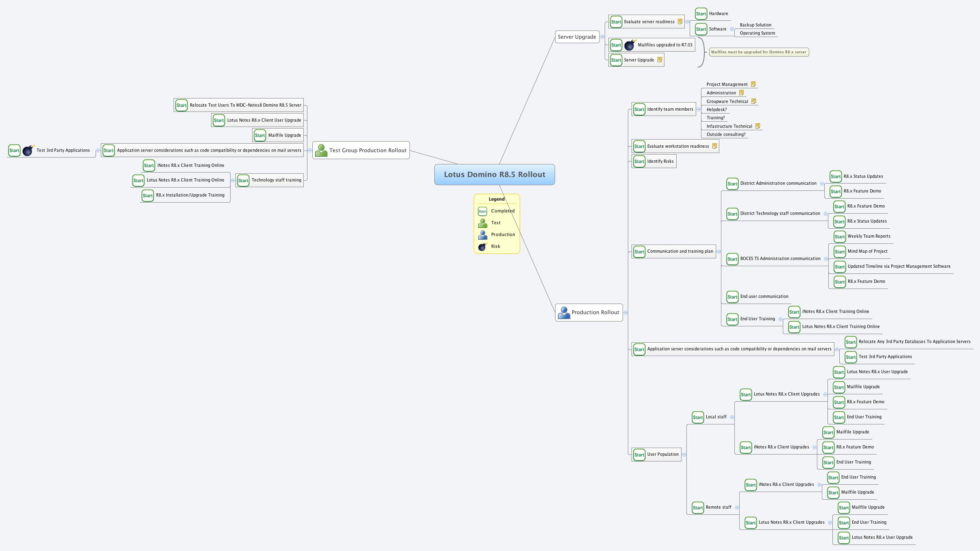Click the bomb icon on "Test 3rd Party Applications"

(x=27, y=150)
